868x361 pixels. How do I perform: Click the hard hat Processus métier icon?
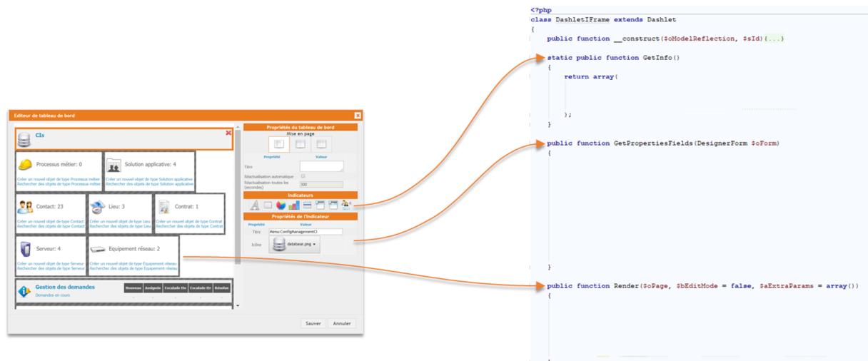[25, 165]
